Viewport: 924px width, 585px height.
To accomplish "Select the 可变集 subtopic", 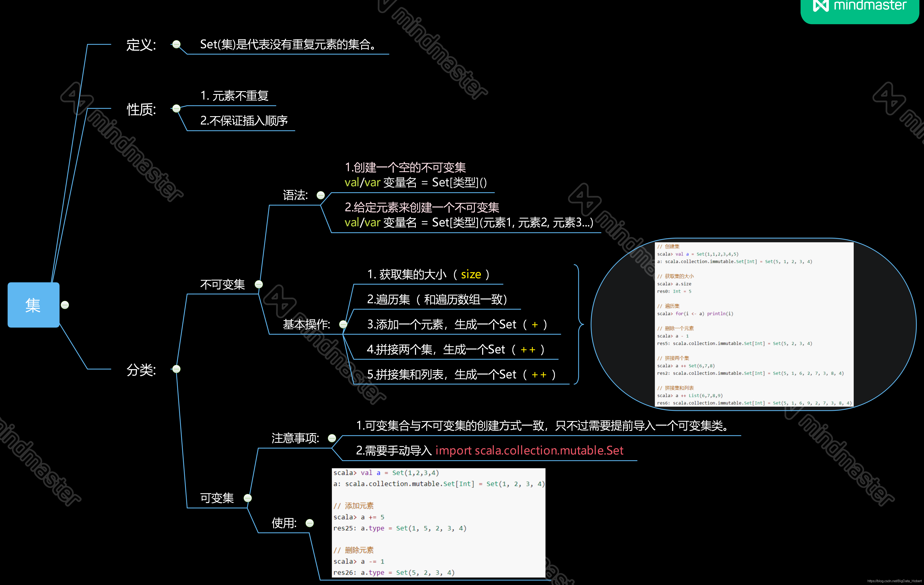I will click(x=217, y=498).
